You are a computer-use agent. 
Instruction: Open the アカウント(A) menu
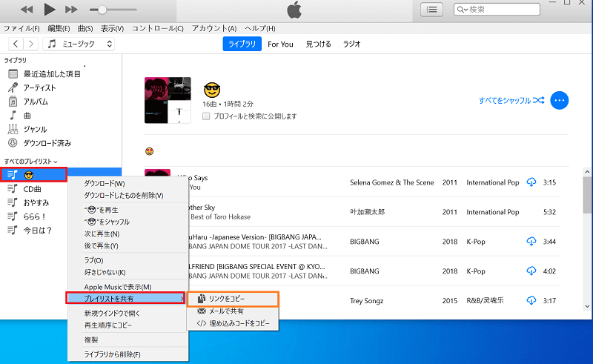pyautogui.click(x=214, y=28)
